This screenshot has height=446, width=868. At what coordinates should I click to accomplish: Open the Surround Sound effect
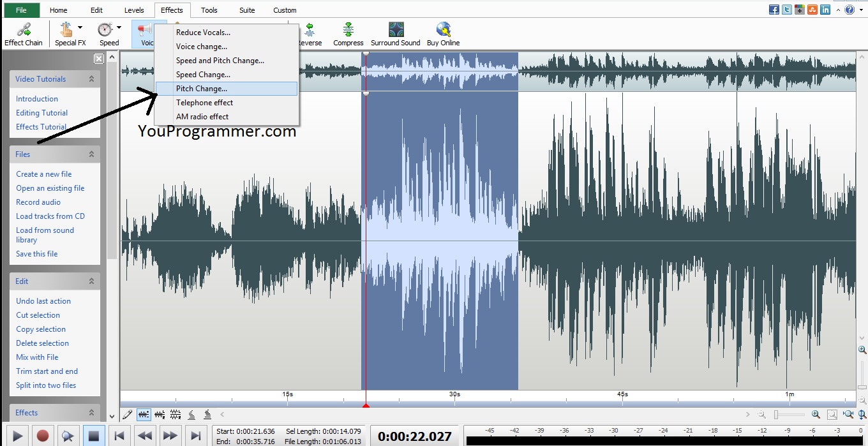[396, 34]
